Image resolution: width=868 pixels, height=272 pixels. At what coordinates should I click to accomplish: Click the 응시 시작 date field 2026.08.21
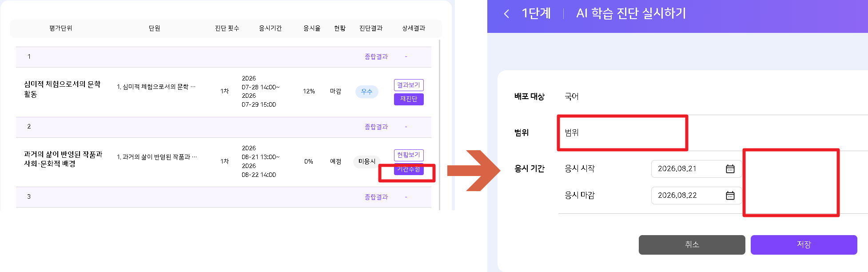pos(696,169)
